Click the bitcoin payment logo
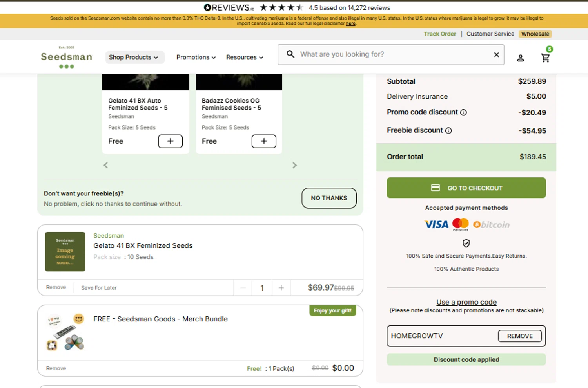This screenshot has width=588, height=388. 491,224
